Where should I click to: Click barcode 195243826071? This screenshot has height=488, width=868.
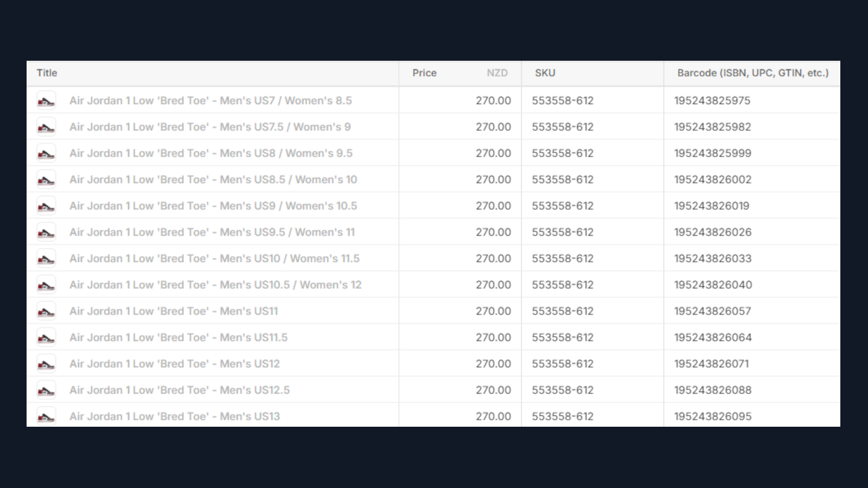711,363
